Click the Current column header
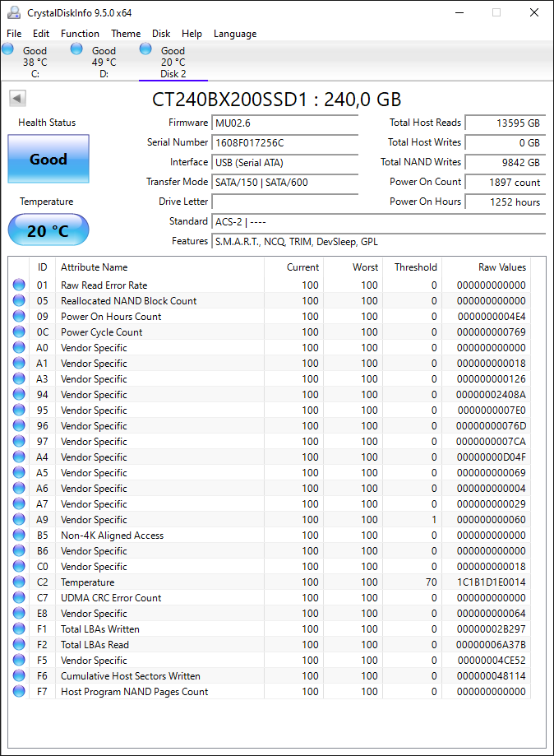This screenshot has height=756, width=554. [294, 267]
